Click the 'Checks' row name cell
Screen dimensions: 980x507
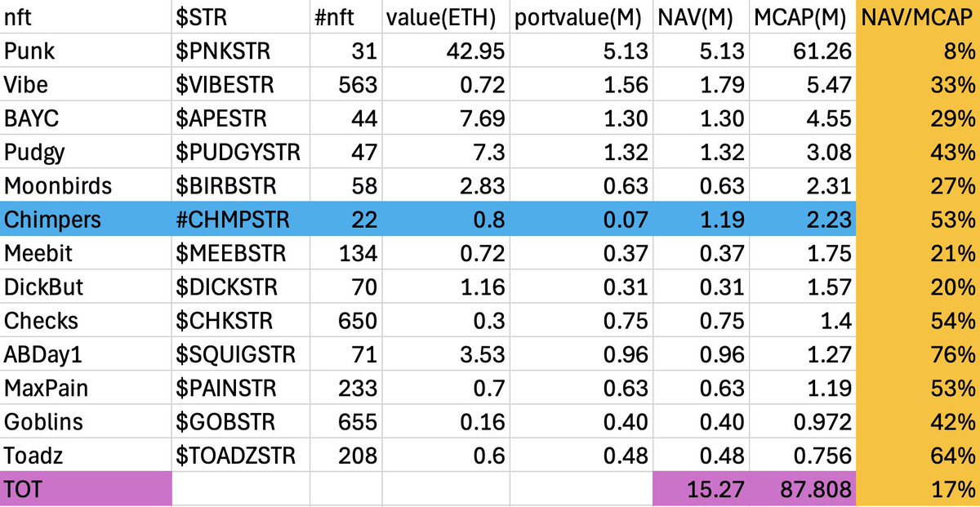coord(86,320)
